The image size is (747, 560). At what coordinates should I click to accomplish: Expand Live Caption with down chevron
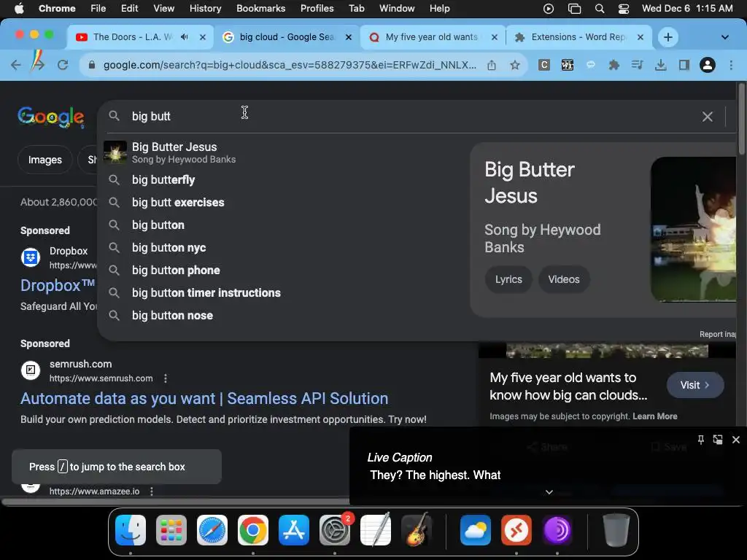tap(549, 492)
